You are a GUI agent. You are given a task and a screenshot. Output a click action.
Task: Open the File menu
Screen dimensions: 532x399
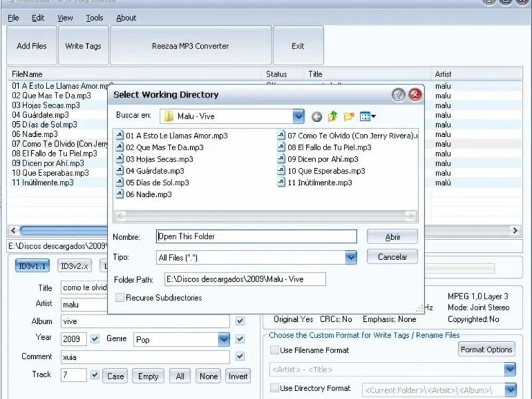click(x=13, y=18)
